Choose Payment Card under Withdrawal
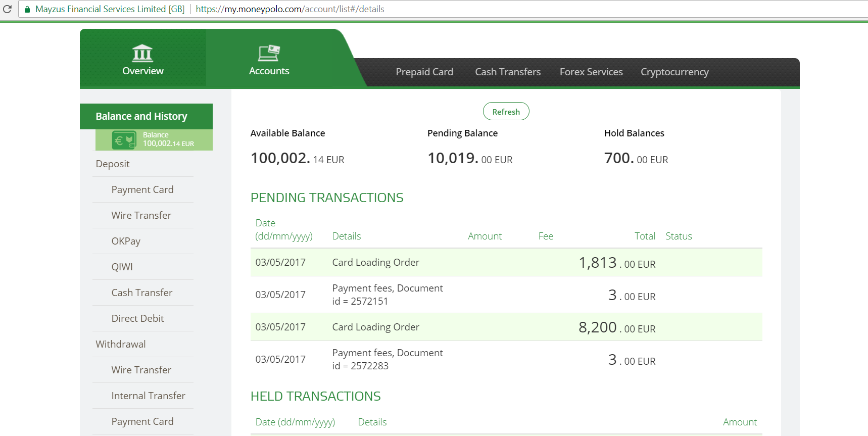The image size is (868, 436). [142, 421]
